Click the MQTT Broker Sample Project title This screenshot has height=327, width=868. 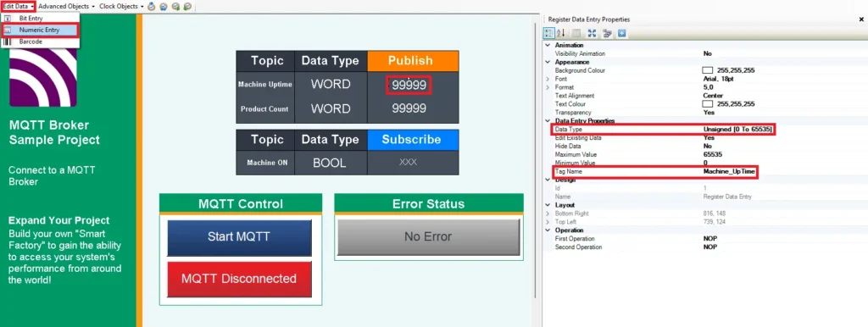coord(54,132)
